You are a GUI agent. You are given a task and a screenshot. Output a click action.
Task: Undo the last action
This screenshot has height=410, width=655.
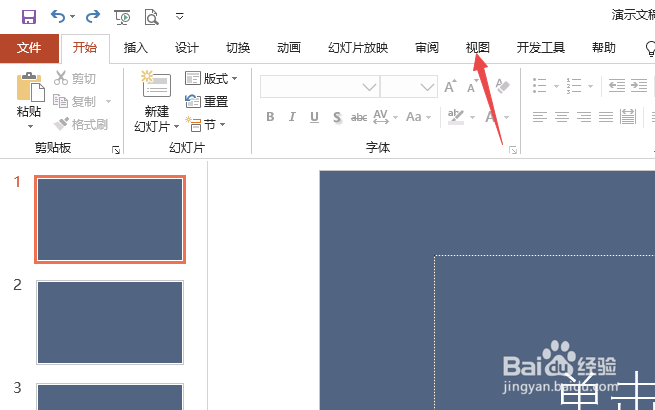point(58,17)
